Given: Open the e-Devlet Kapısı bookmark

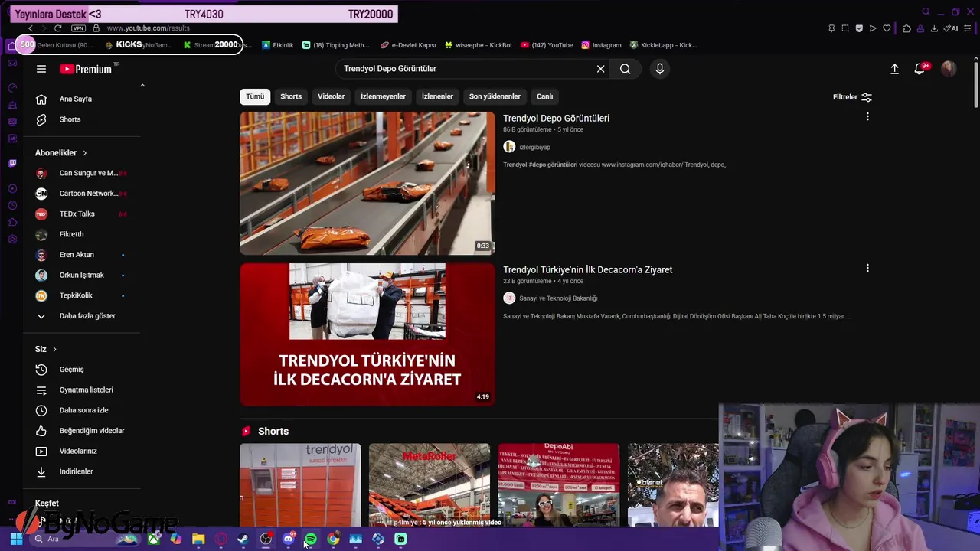Looking at the screenshot, I should pyautogui.click(x=408, y=45).
